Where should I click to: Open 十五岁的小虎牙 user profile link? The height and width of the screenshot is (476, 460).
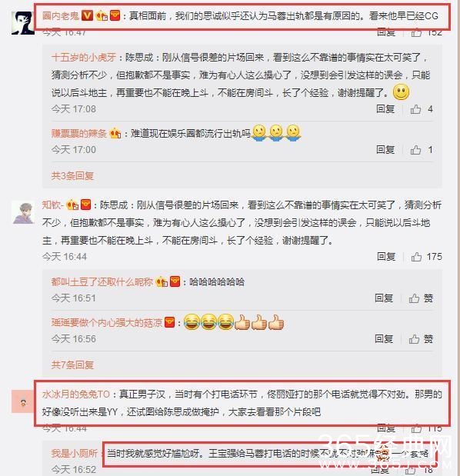tap(84, 57)
